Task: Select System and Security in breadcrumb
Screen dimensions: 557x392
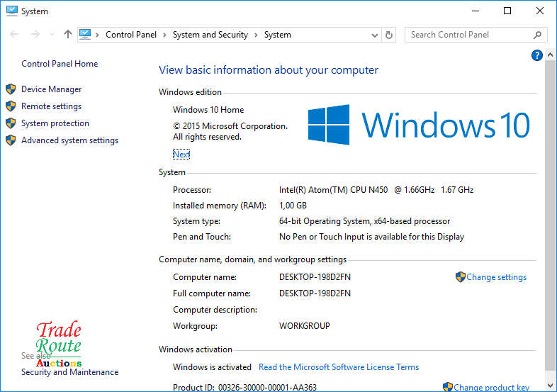Action: click(210, 35)
